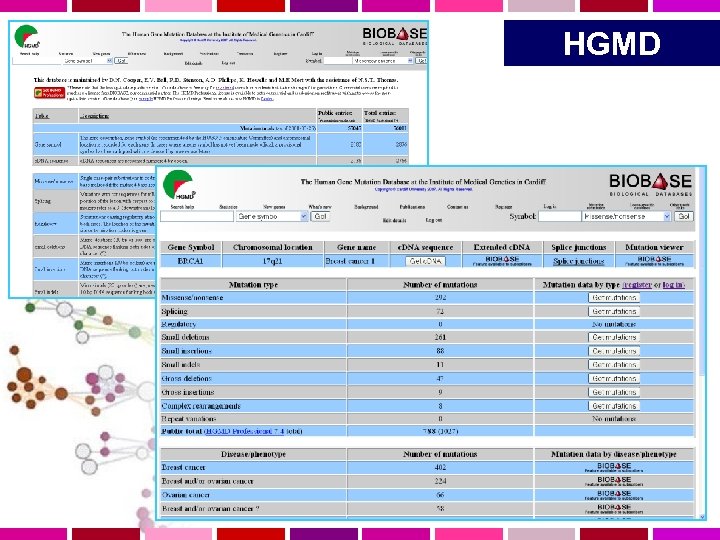Click the Get cDNA button

tap(425, 261)
